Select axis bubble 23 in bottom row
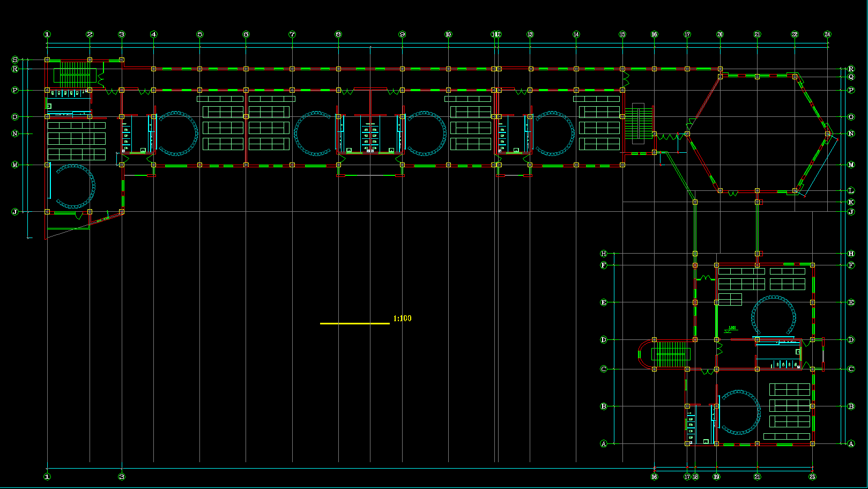The image size is (868, 489). [x=812, y=476]
